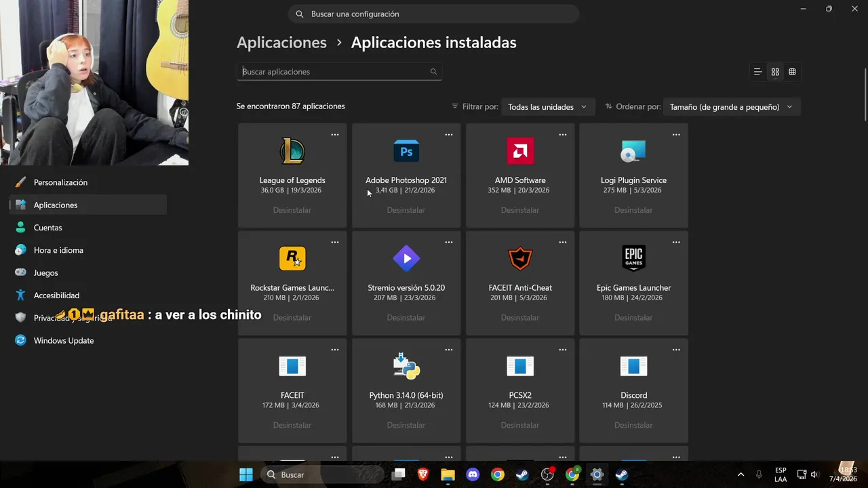Click the Buscar una configuración search box
The height and width of the screenshot is (488, 868).
(x=434, y=14)
